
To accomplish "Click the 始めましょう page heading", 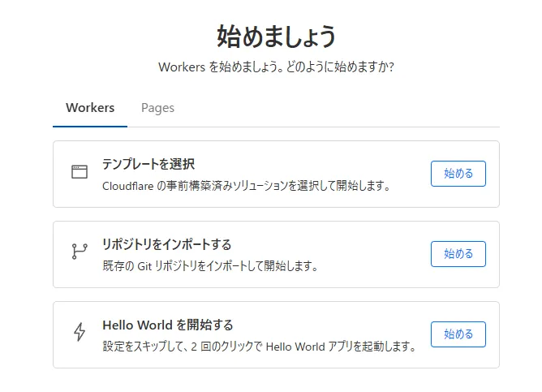I will (277, 36).
